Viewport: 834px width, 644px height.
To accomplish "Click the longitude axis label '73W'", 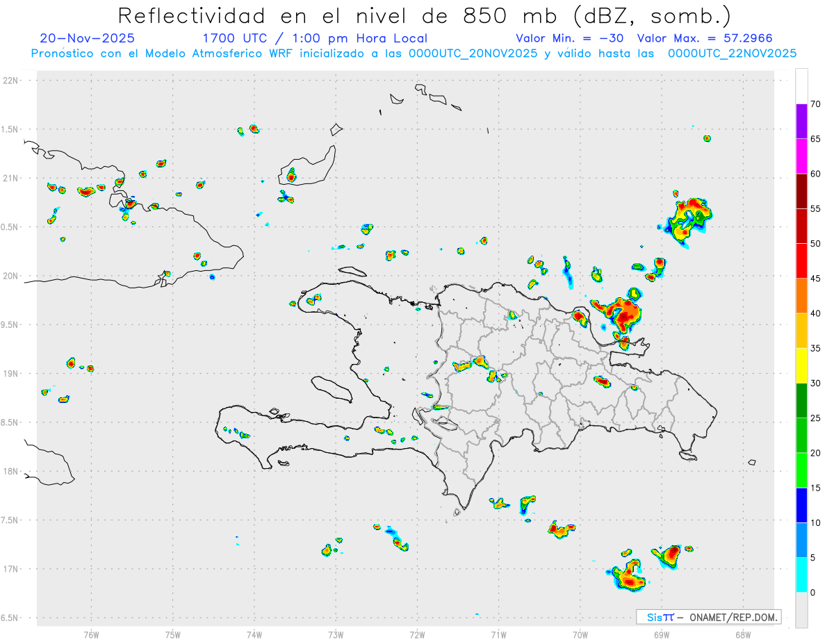I will tap(336, 634).
